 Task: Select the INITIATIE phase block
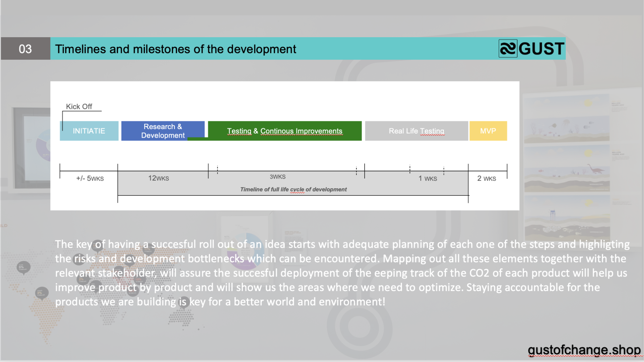89,131
